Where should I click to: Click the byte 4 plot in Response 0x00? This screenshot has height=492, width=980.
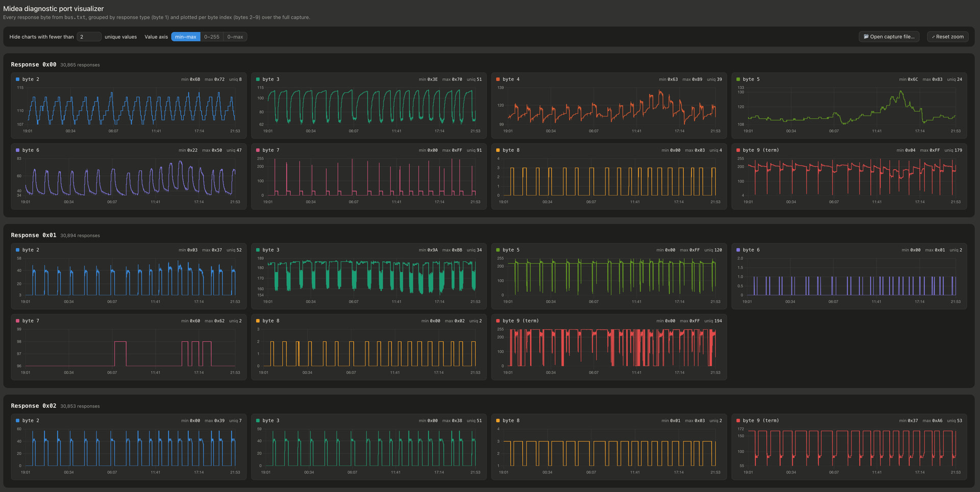tap(609, 109)
